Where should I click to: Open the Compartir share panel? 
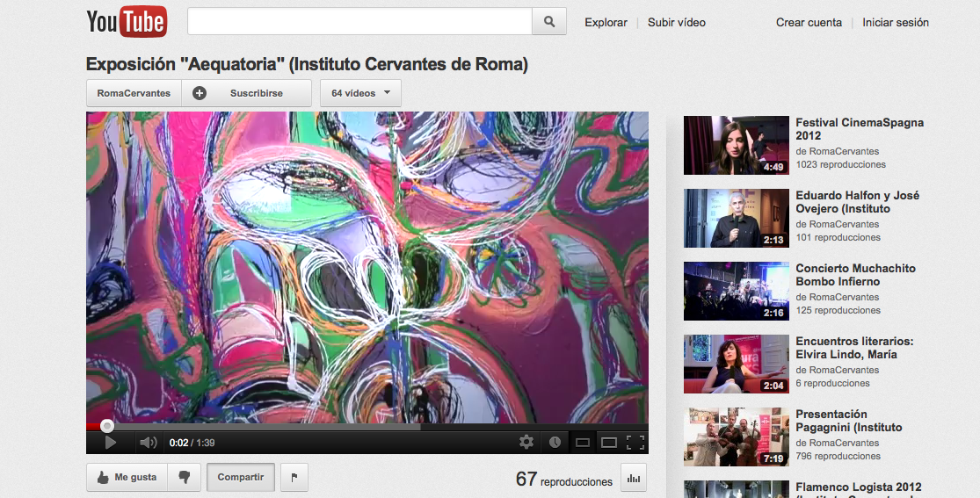pyautogui.click(x=241, y=478)
